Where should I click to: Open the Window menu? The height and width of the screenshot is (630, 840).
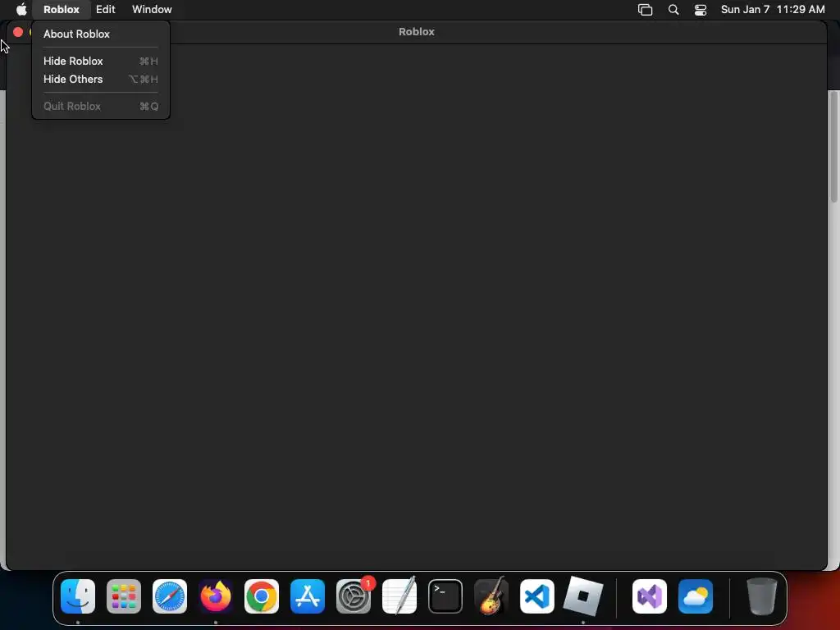(152, 9)
